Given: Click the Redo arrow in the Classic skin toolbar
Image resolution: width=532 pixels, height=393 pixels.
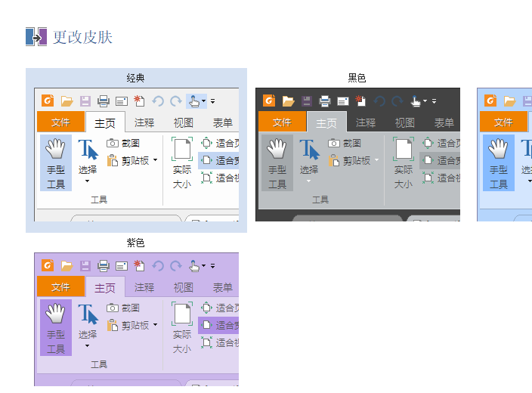Looking at the screenshot, I should pyautogui.click(x=176, y=101).
